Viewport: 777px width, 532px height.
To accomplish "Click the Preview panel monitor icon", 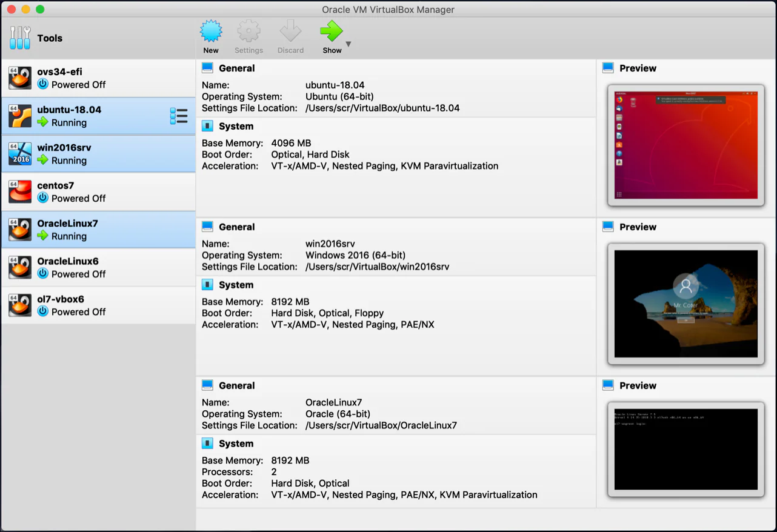I will coord(609,68).
